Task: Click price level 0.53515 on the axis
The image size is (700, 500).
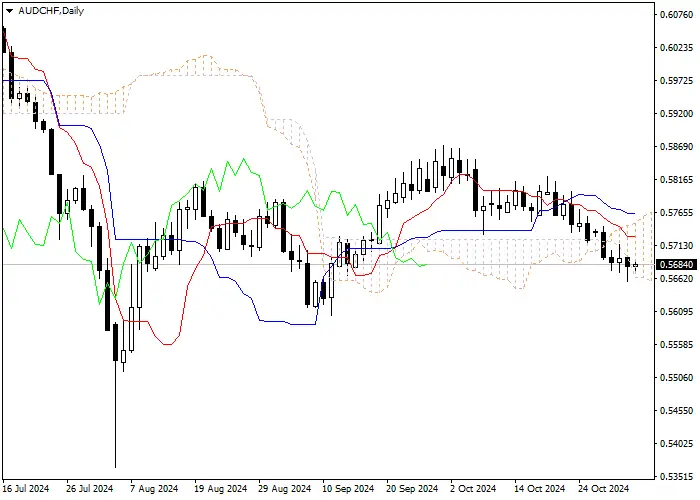Action: click(x=677, y=477)
